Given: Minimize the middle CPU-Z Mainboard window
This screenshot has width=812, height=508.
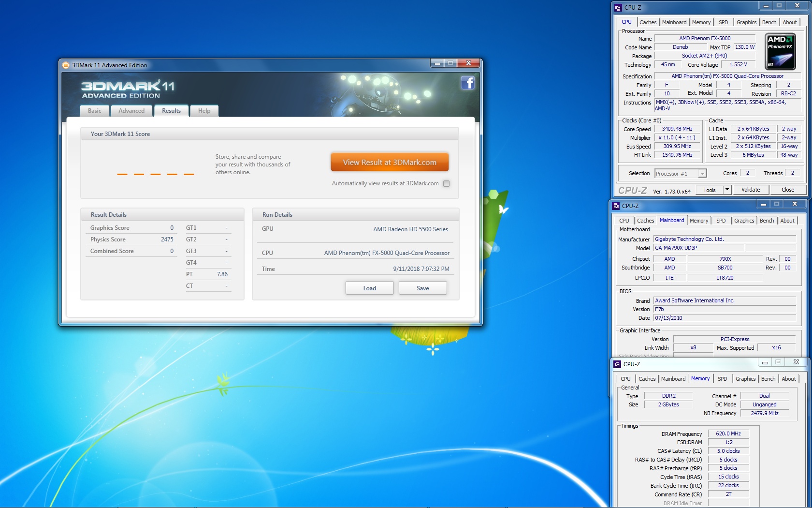Looking at the screenshot, I should (x=764, y=204).
